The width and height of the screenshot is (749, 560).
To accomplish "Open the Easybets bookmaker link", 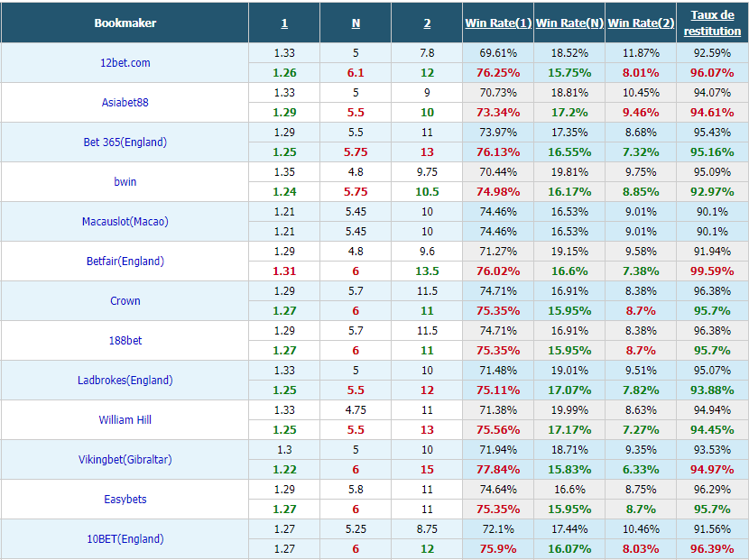I will point(125,499).
